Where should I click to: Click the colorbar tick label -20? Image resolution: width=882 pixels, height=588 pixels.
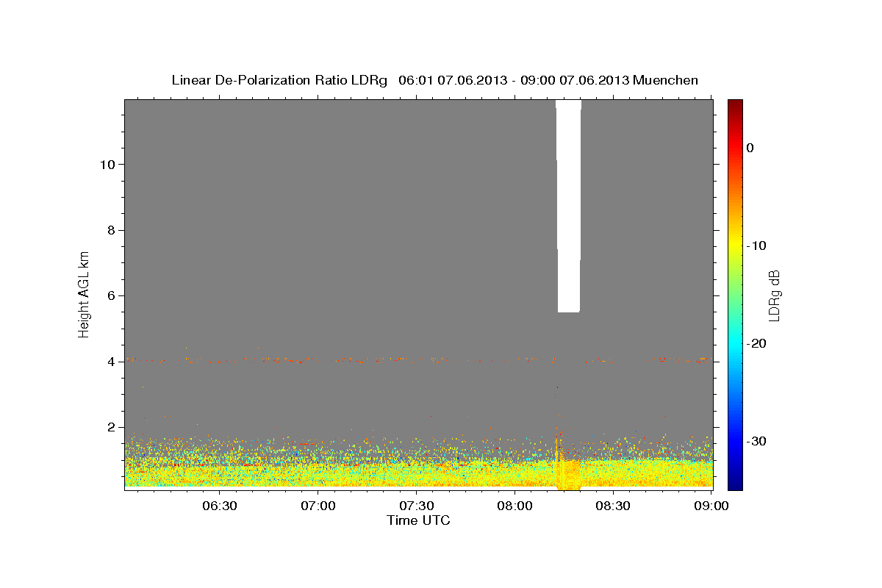click(x=756, y=343)
